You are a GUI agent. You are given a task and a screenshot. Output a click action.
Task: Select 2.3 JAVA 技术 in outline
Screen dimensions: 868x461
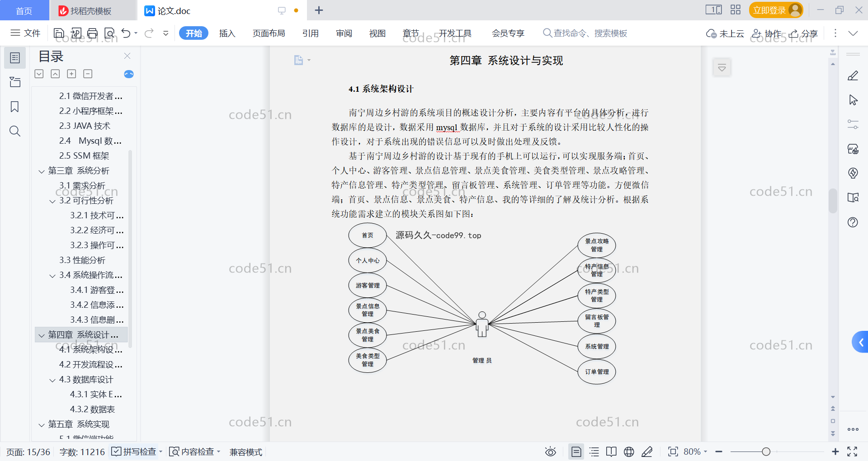click(85, 126)
